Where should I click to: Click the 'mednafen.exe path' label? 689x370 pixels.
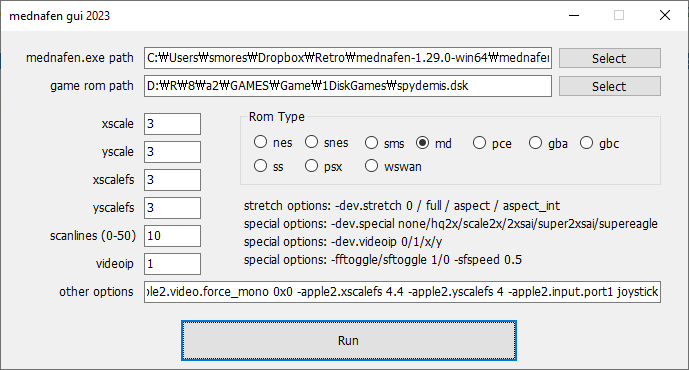(80, 58)
